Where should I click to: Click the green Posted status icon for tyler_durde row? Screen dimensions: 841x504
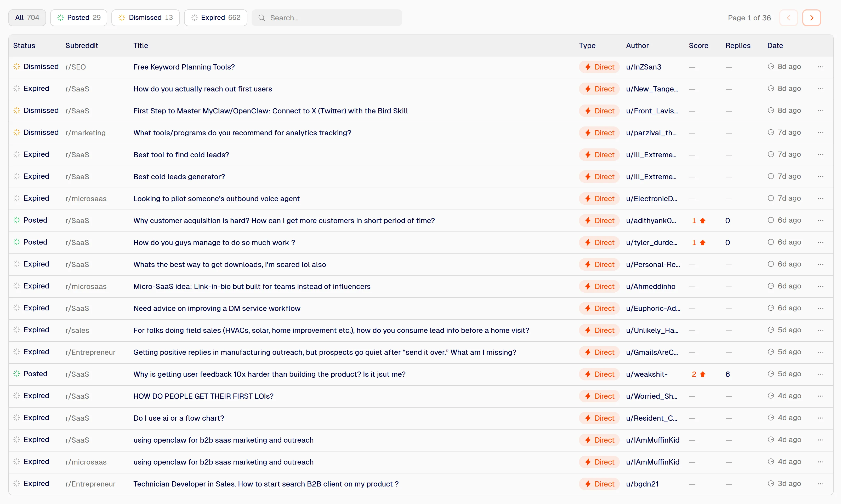17,242
